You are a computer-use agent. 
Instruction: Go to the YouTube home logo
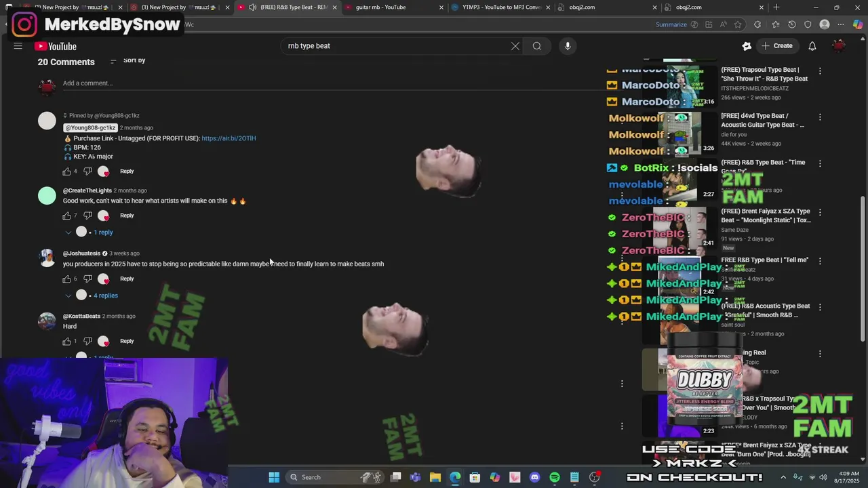[x=56, y=46]
